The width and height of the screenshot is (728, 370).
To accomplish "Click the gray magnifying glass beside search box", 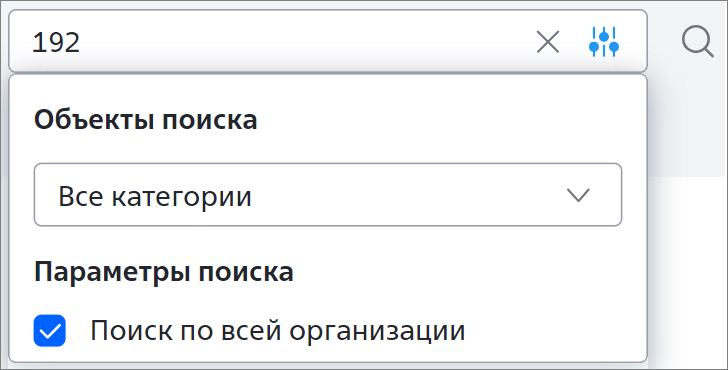I will click(x=697, y=42).
